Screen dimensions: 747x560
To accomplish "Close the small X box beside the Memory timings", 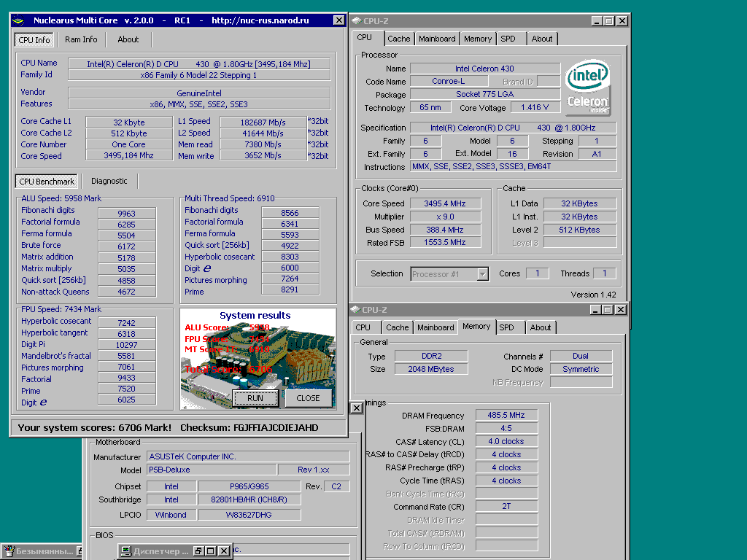I will click(x=356, y=408).
